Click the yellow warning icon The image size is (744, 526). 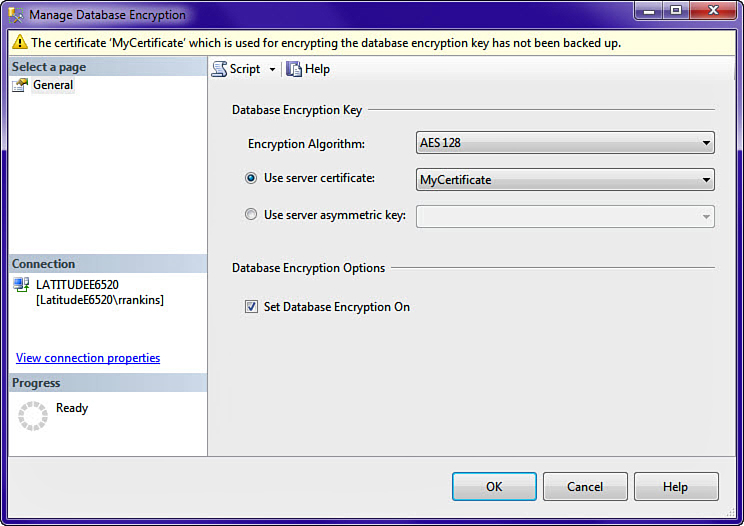click(x=19, y=43)
